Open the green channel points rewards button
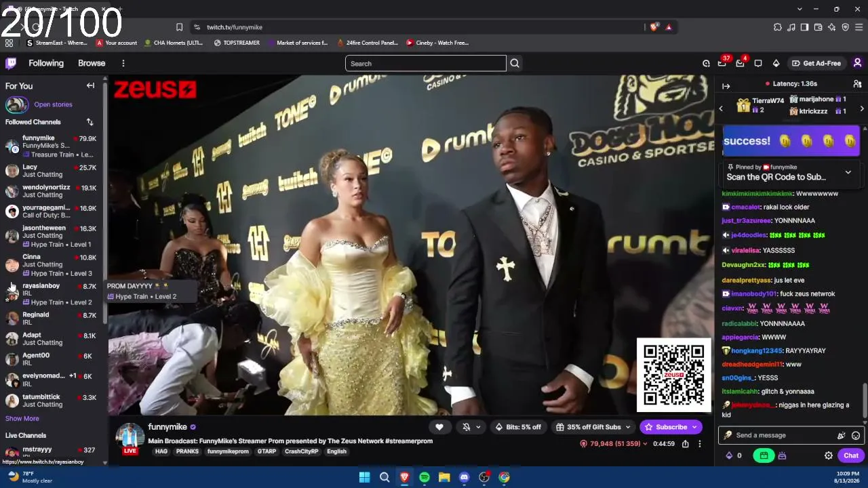The height and width of the screenshot is (488, 868). click(764, 455)
